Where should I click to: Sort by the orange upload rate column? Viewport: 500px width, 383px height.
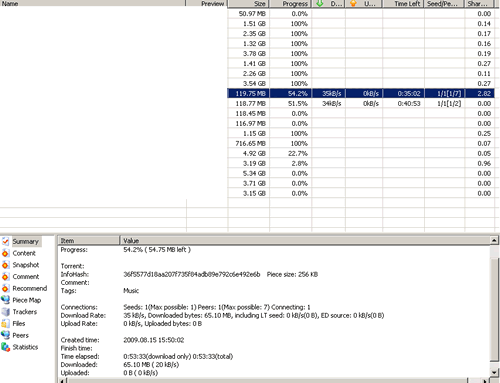(x=364, y=4)
